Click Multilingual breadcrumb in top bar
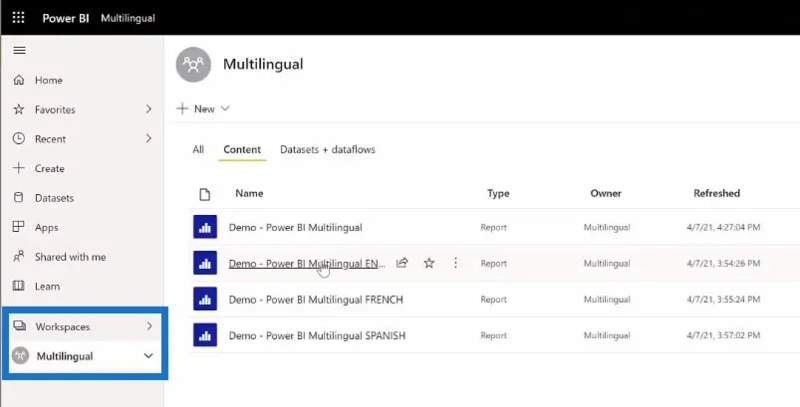Viewport: 800px width, 407px height. [x=128, y=18]
